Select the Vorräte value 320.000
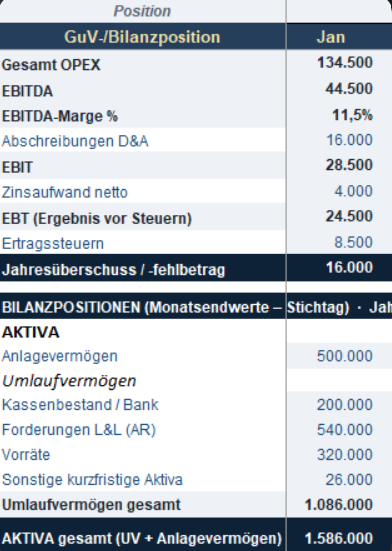The width and height of the screenshot is (392, 551). click(x=345, y=455)
